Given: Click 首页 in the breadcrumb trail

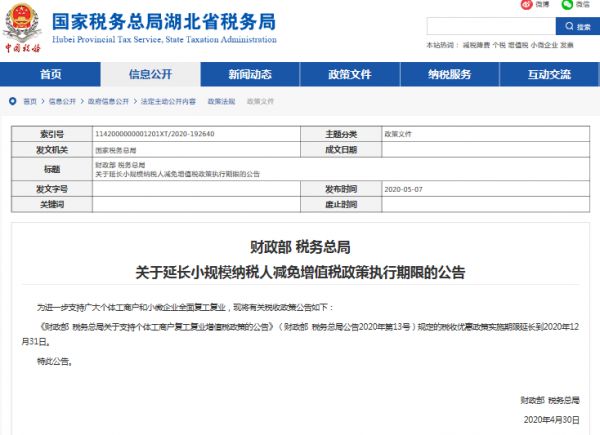Looking at the screenshot, I should 30,102.
